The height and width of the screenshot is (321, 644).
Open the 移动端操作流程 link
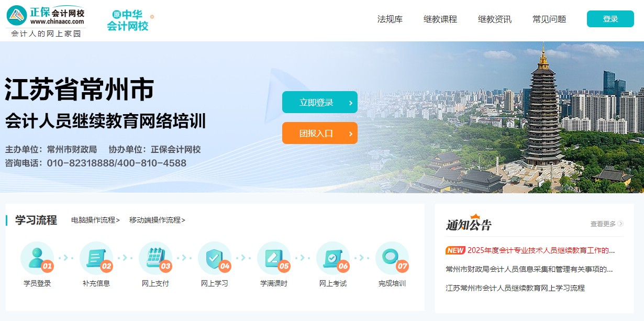click(x=157, y=220)
